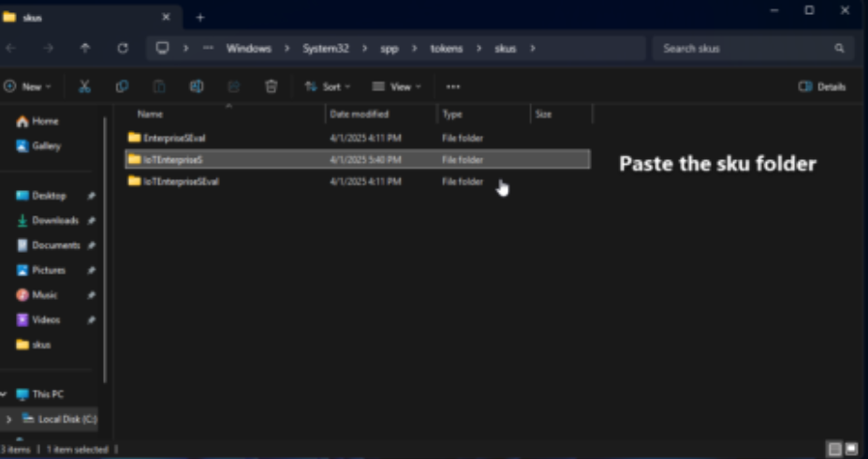The width and height of the screenshot is (868, 459).
Task: Go up one folder level arrow
Action: tap(85, 48)
